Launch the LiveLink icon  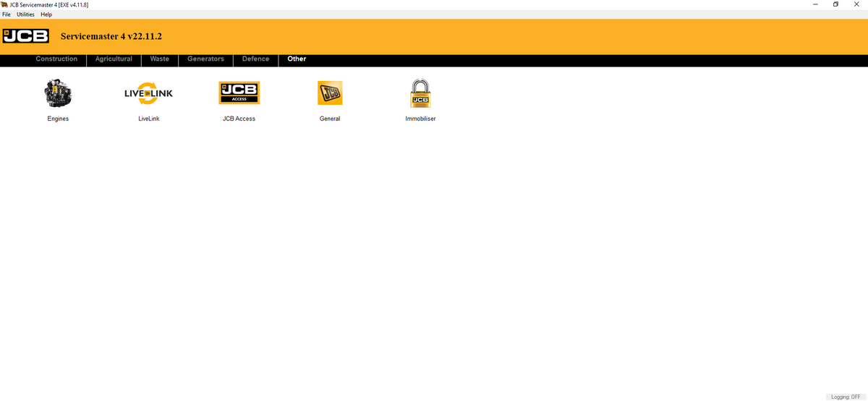[x=148, y=93]
